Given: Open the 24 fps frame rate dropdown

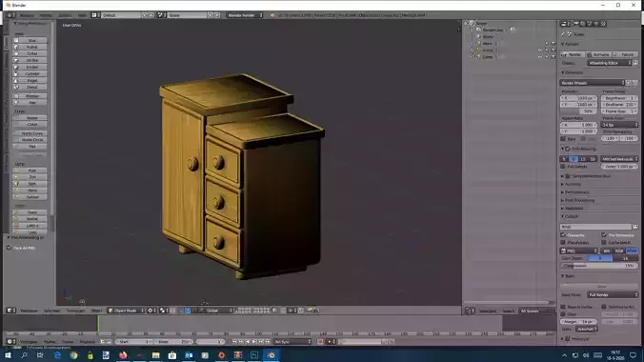Looking at the screenshot, I should (x=620, y=125).
